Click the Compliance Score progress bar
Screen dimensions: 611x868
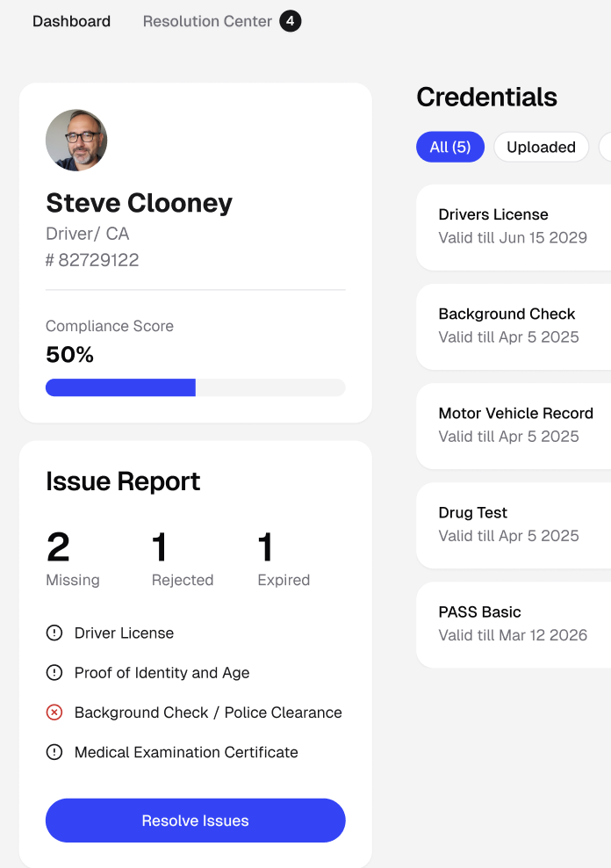pyautogui.click(x=195, y=387)
